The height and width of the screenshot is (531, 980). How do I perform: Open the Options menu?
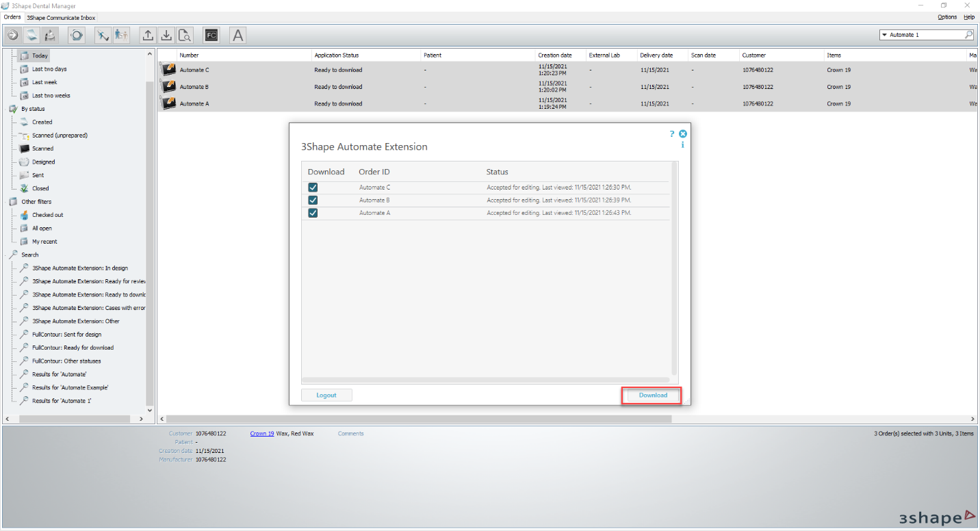tap(946, 17)
